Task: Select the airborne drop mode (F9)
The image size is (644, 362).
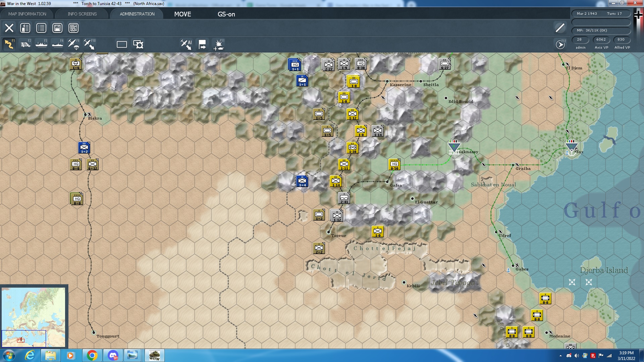Action: 73,44
